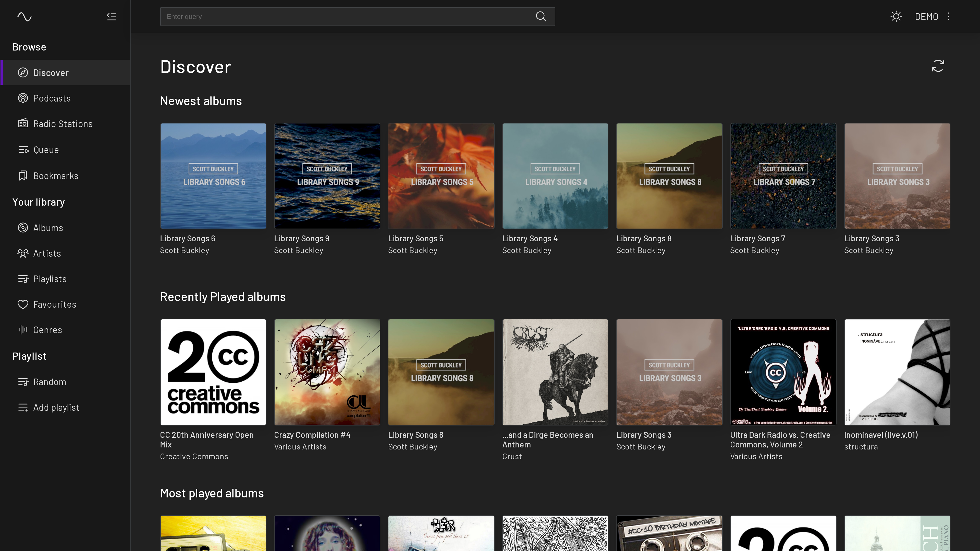980x551 pixels.
Task: Focus the Enter query search field
Action: pos(342,17)
